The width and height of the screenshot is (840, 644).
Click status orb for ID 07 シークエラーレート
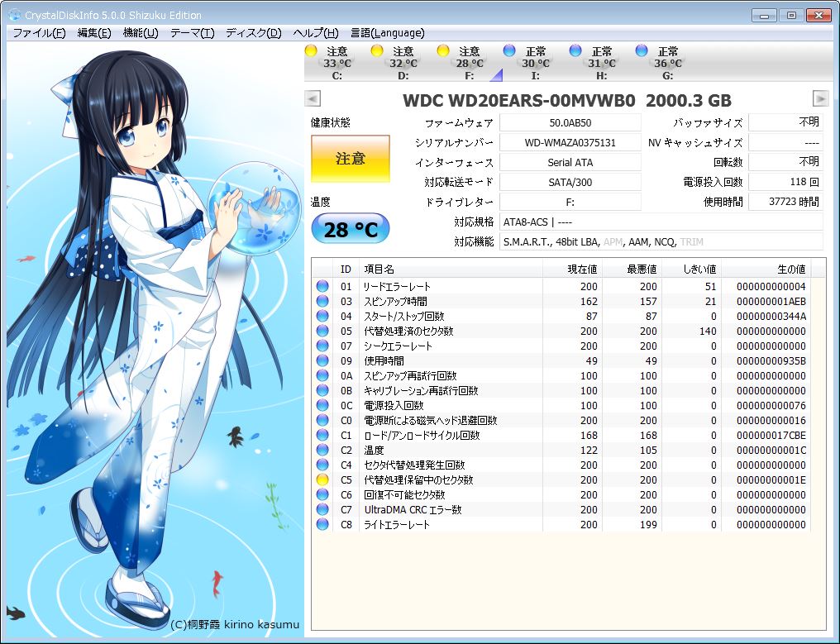click(322, 346)
